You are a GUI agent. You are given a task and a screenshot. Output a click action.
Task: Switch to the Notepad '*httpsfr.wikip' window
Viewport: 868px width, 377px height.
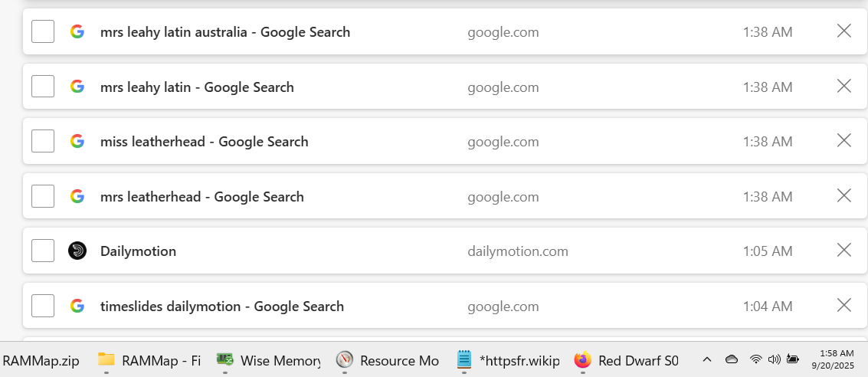tap(508, 360)
